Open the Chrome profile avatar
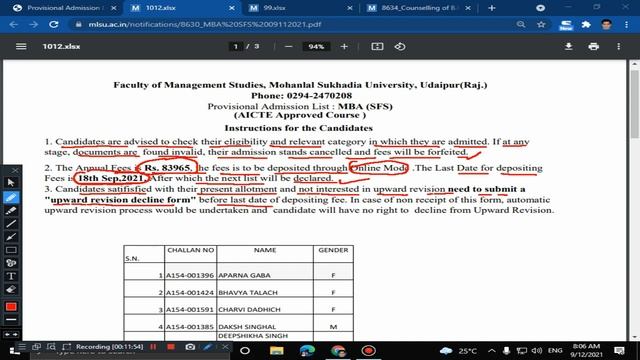Viewport: 640px width, 360px height. [607, 24]
